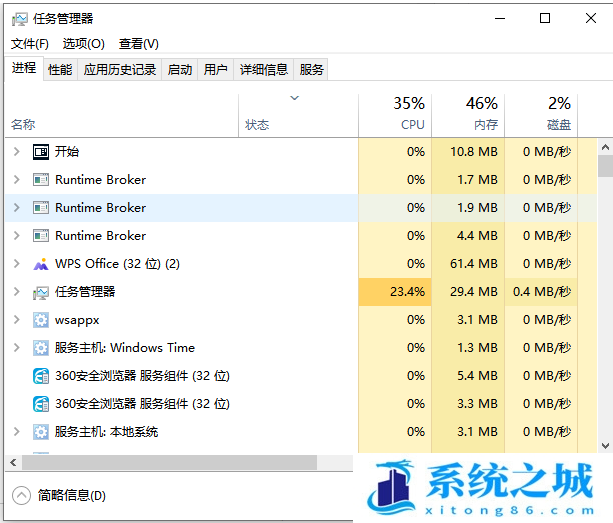Click the vertical scrollbar down arrow
Viewport: 613px width, 523px height.
pos(605,446)
